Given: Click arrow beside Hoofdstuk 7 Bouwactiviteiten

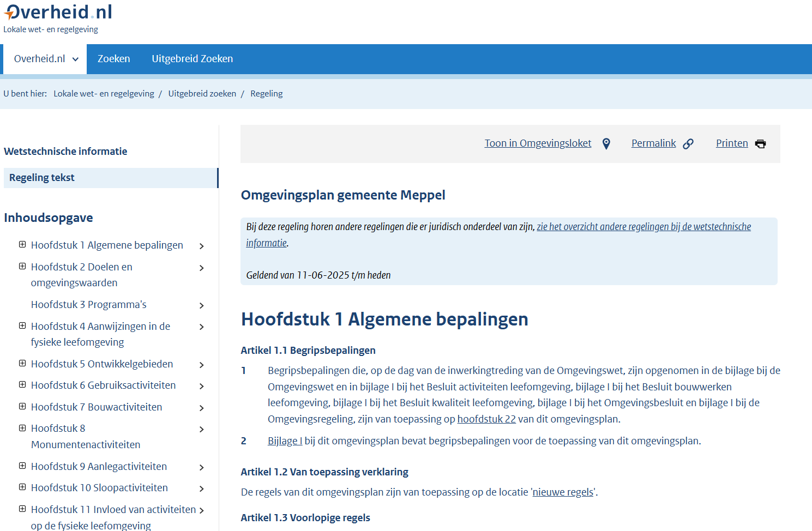Looking at the screenshot, I should pyautogui.click(x=202, y=408).
